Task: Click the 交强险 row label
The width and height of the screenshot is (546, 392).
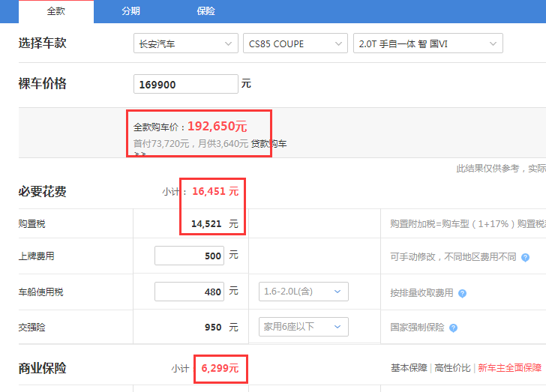Action: point(32,328)
